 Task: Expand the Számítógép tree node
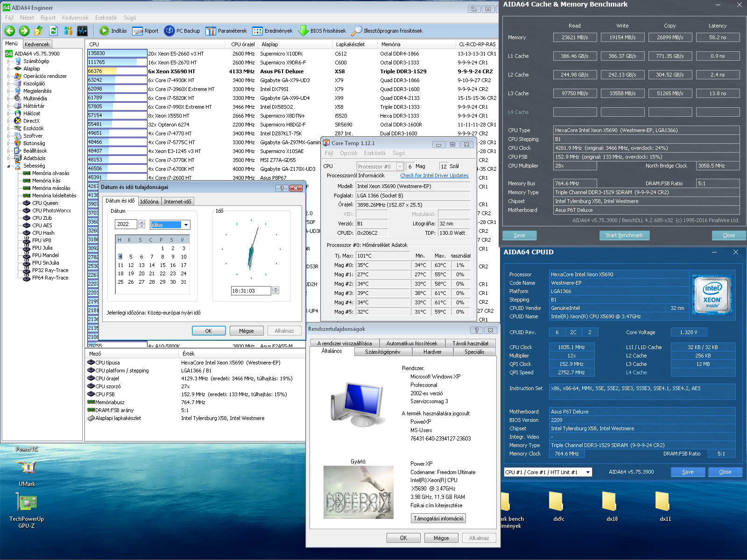[x=9, y=61]
